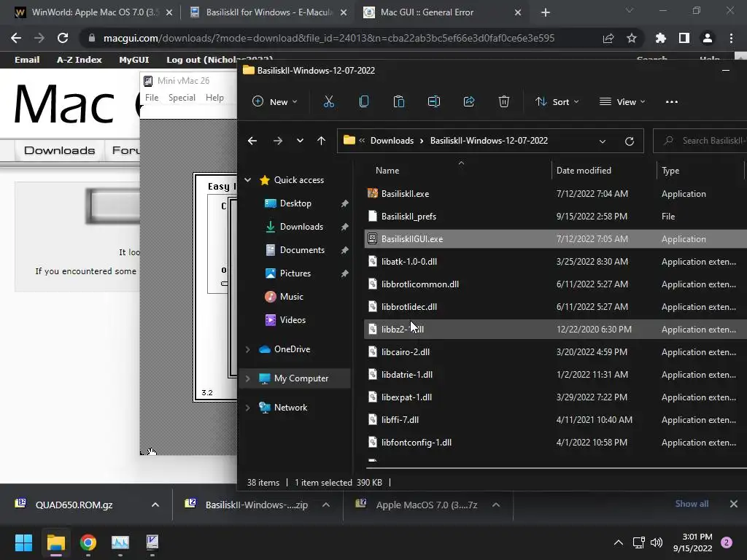Sort by Date modified column header
The width and height of the screenshot is (747, 560).
tap(584, 171)
